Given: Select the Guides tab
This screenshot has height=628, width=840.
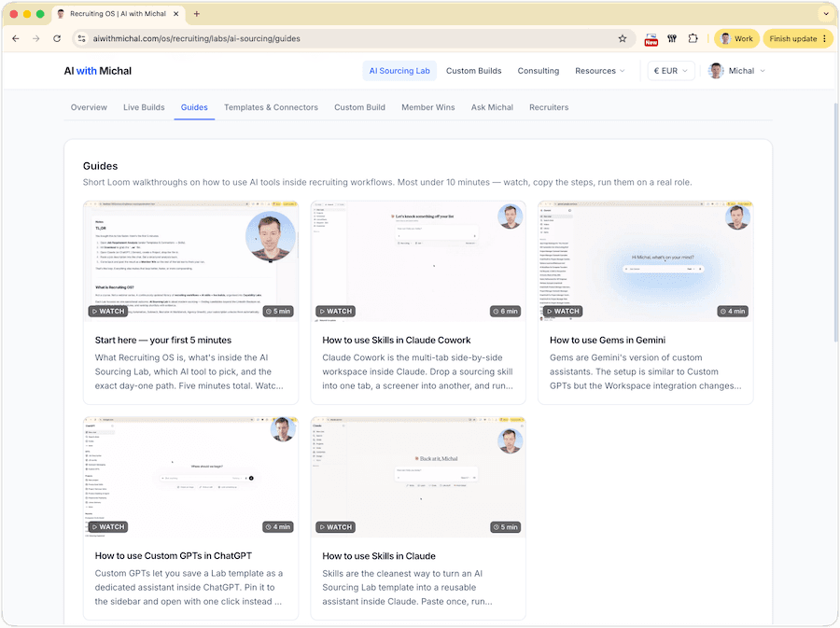Looking at the screenshot, I should click(194, 107).
